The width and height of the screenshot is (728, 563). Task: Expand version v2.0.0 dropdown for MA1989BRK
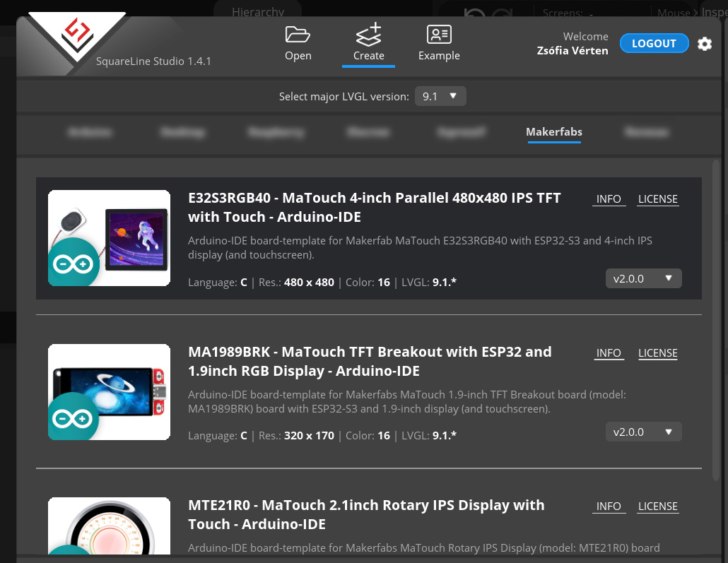[643, 432]
